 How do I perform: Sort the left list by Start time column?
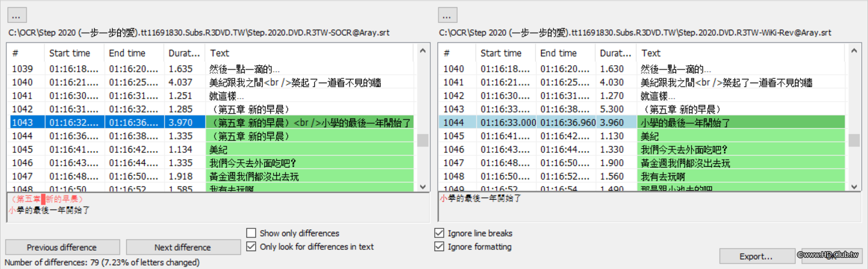71,53
